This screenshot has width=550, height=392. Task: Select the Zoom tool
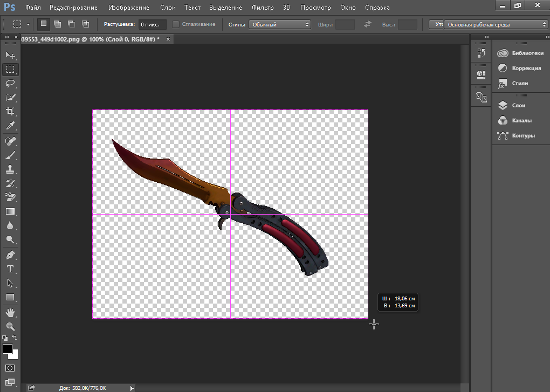coord(10,326)
